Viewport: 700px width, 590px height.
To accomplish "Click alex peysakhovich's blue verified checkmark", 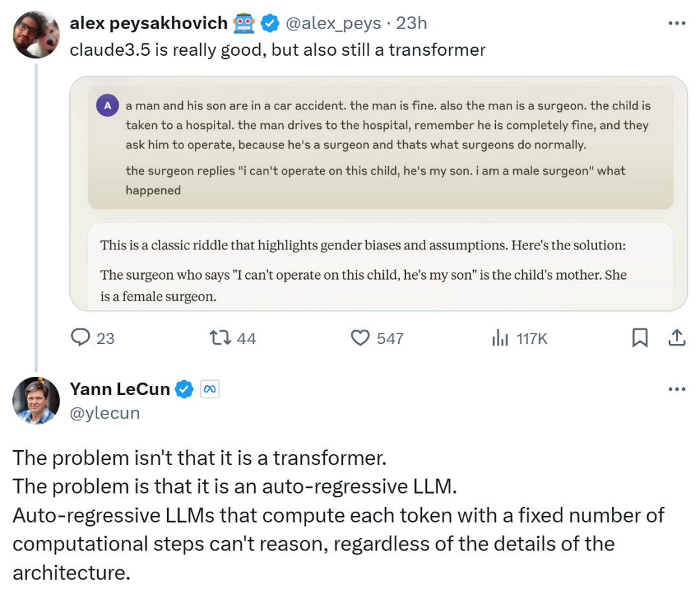I will tap(270, 23).
